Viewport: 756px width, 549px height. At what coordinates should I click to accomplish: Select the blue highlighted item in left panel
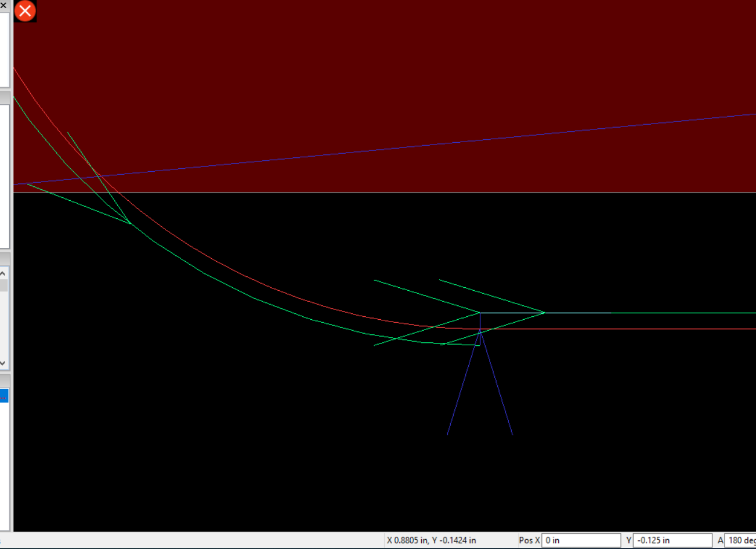tap(3, 396)
